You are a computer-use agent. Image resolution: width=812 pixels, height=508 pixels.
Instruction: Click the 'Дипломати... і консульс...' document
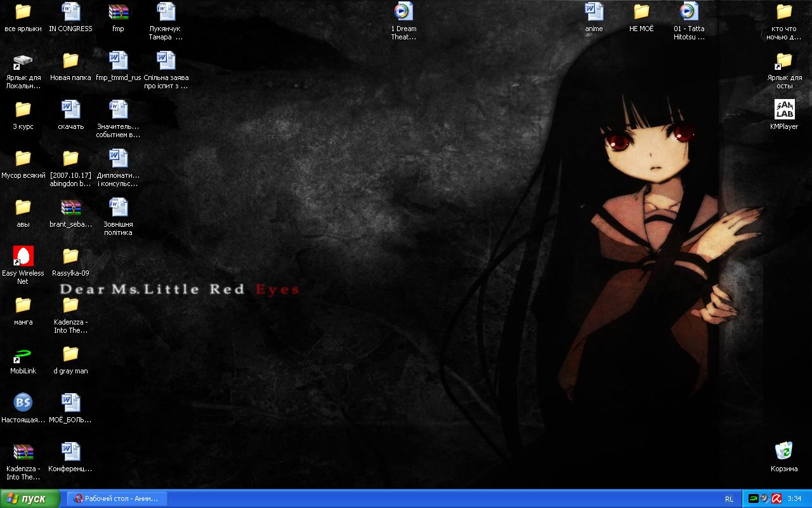point(118,158)
